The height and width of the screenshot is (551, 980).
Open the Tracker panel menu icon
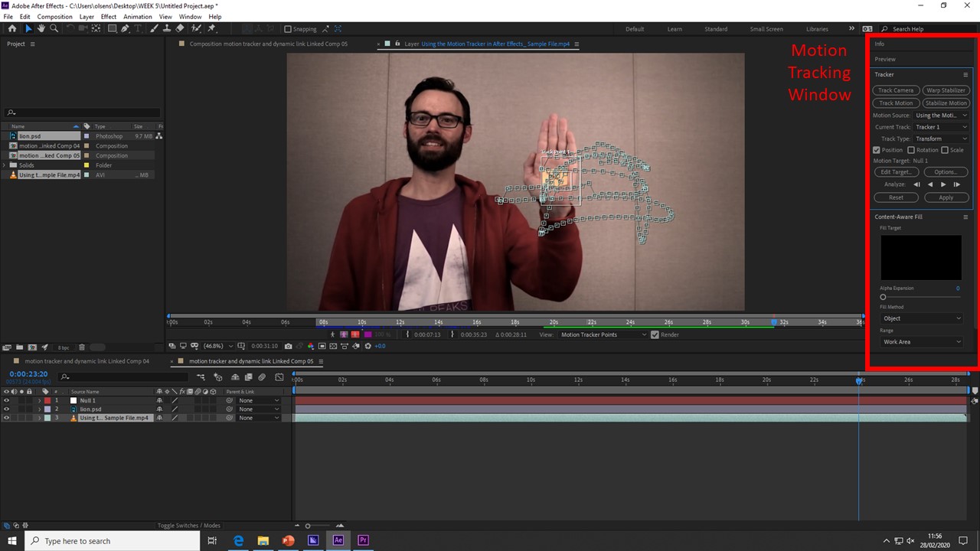[965, 74]
